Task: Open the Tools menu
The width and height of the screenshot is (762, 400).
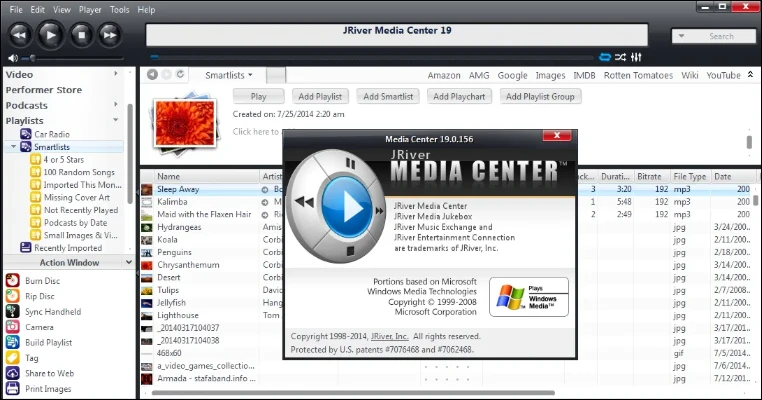Action: (120, 9)
